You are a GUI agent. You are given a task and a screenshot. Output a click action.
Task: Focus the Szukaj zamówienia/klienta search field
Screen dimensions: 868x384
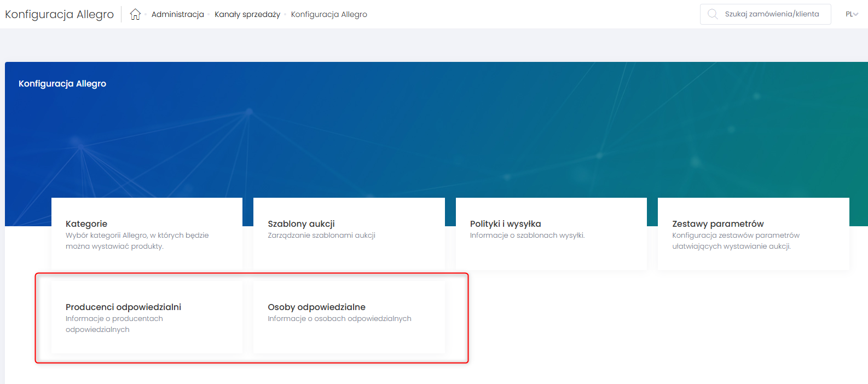point(765,14)
